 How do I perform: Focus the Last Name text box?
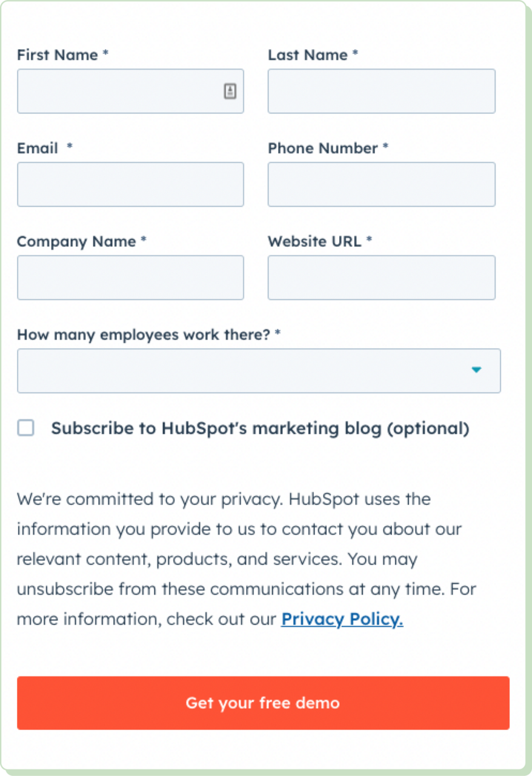381,92
